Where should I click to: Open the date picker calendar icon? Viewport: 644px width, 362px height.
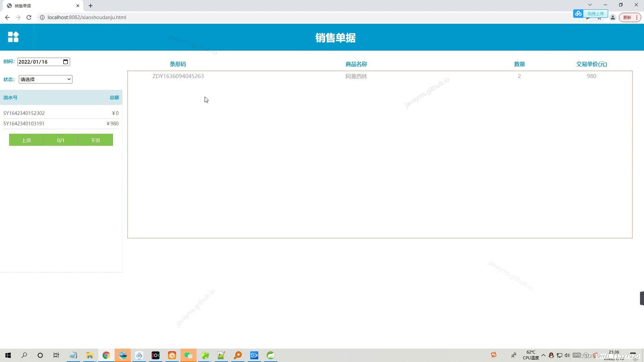pyautogui.click(x=65, y=62)
